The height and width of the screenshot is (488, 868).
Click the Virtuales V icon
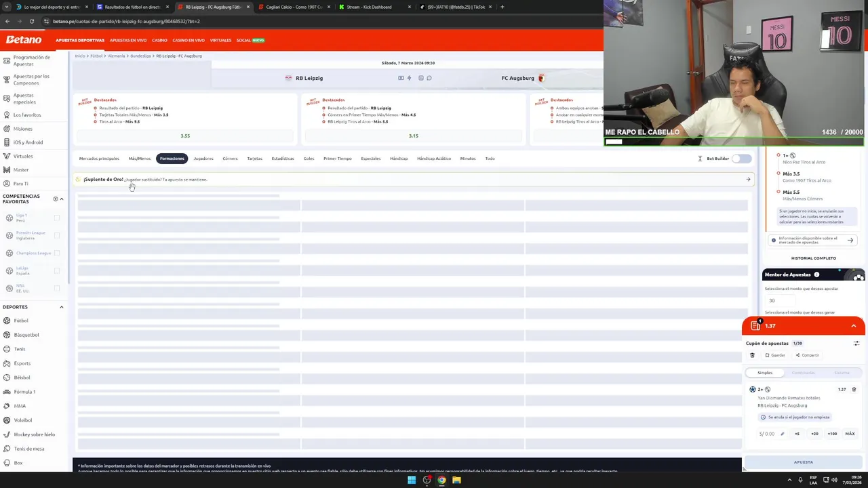pyautogui.click(x=5, y=156)
